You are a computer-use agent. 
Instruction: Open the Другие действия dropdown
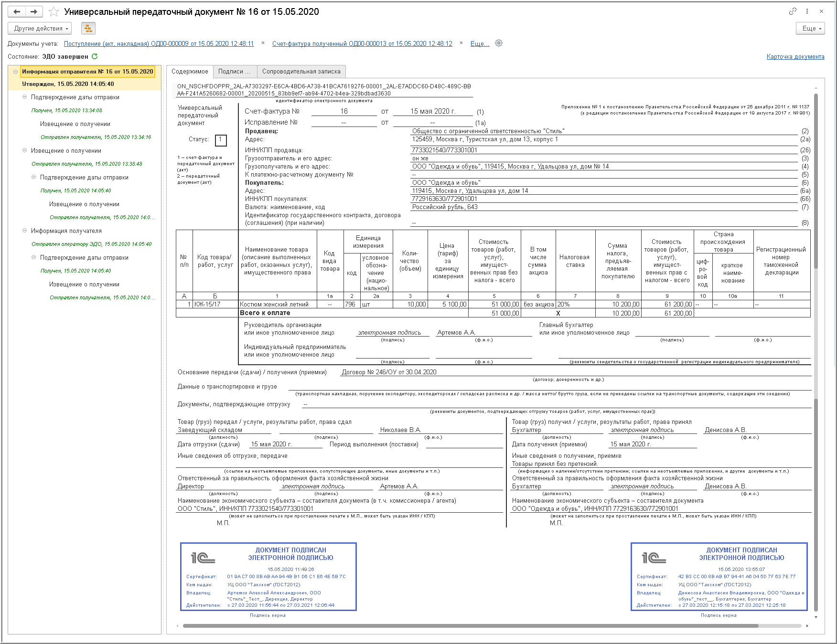click(x=40, y=28)
